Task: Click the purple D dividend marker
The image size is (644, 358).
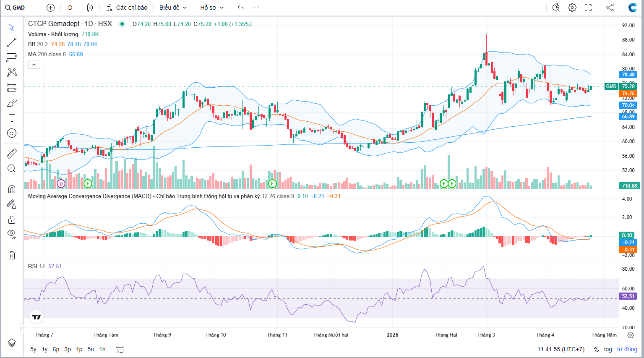Action: click(x=61, y=183)
